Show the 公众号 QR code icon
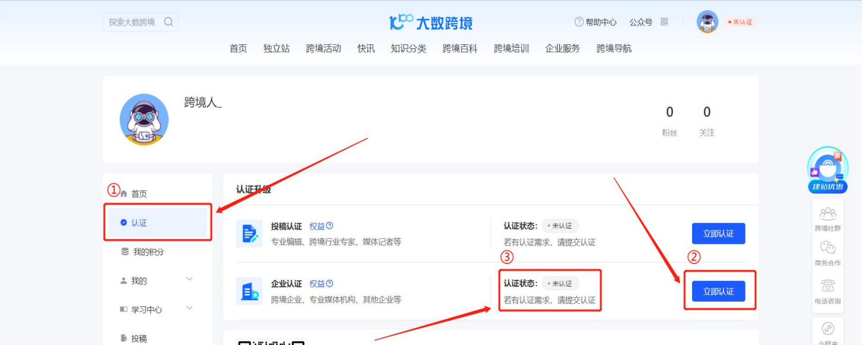Viewport: 868px width, 345px height. (x=665, y=21)
